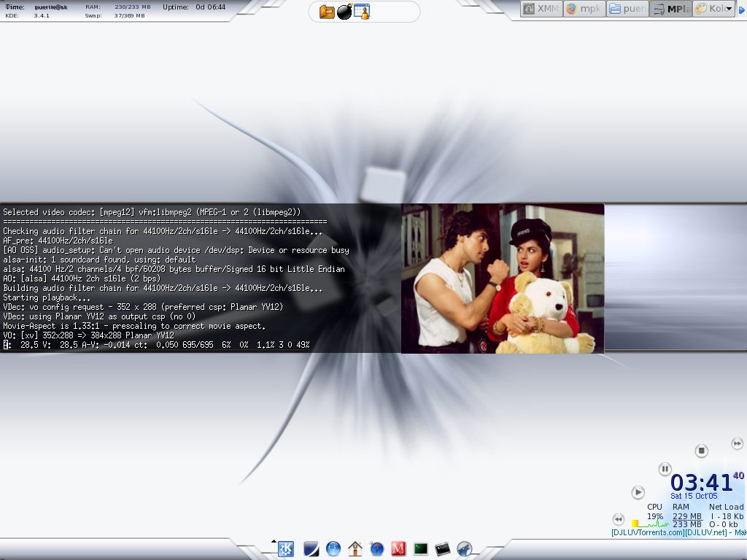Click the 03:41 desktop clock

pyautogui.click(x=701, y=483)
